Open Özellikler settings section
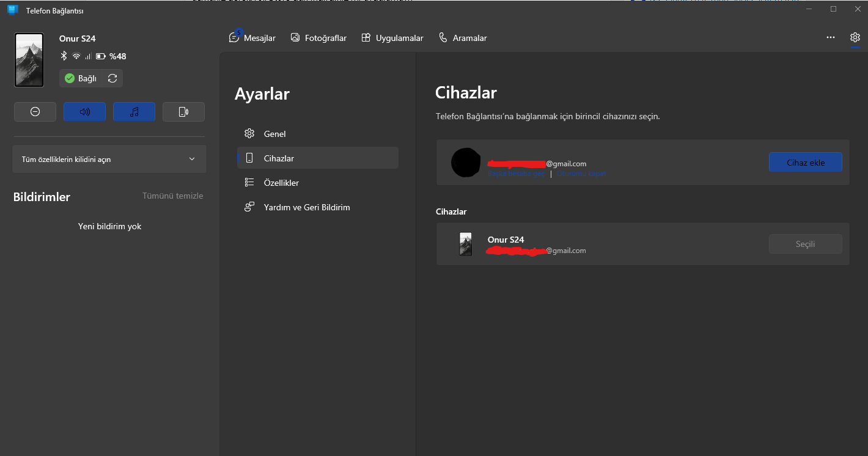Screen dimensions: 868x456 (x=318, y=183)
